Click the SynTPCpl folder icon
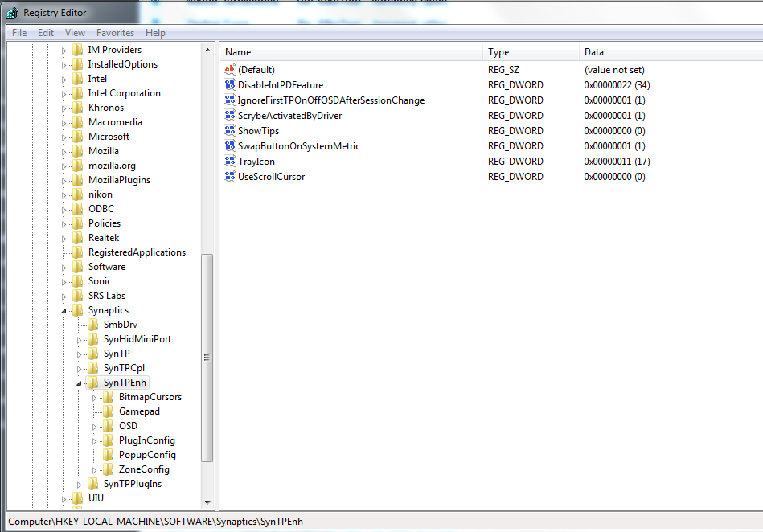 coord(93,368)
